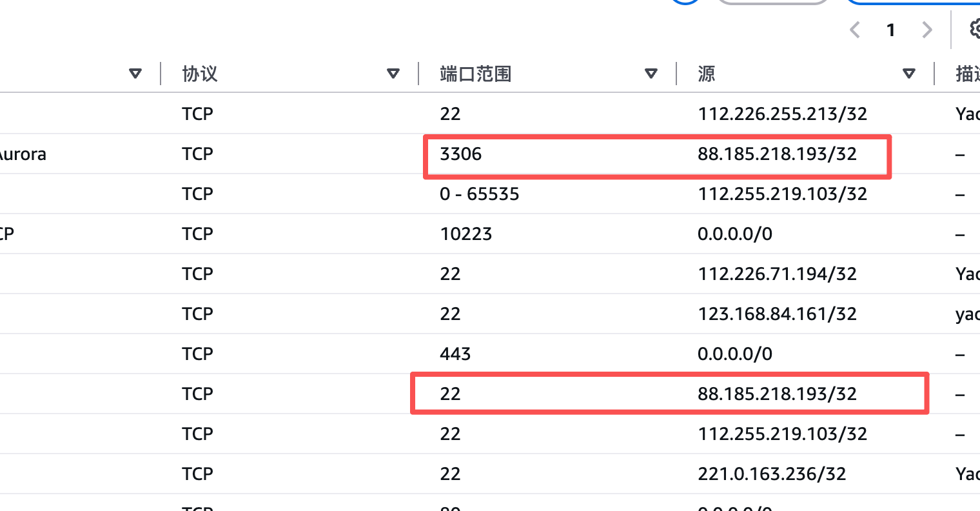Viewport: 980px width, 511px height.
Task: Select the port 443 cell
Action: pyautogui.click(x=455, y=354)
